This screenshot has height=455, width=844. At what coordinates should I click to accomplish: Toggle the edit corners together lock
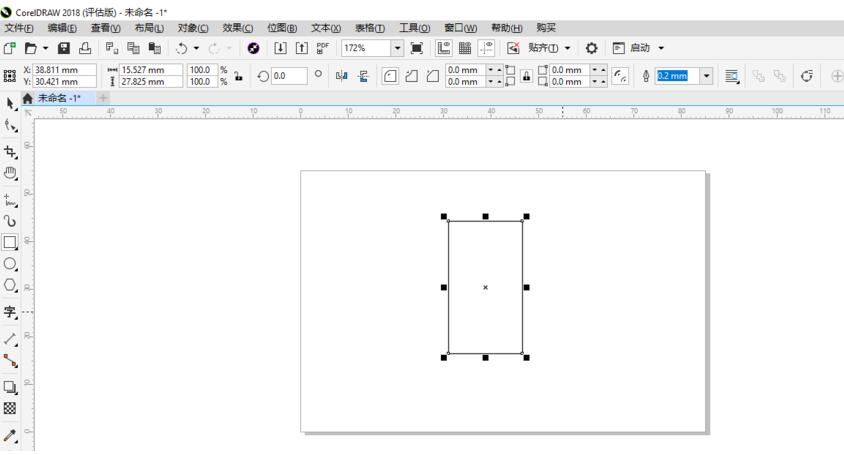526,76
